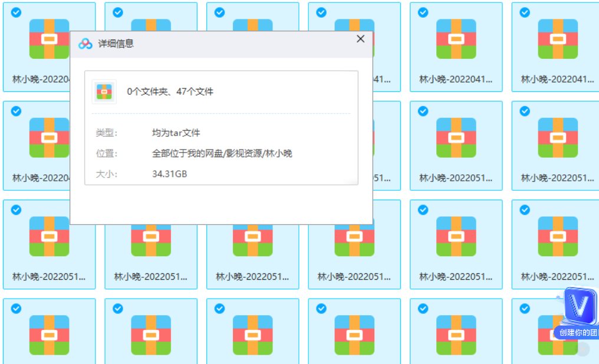Click the bottom-row third archive icon
The height and width of the screenshot is (364, 599).
[x=252, y=335]
